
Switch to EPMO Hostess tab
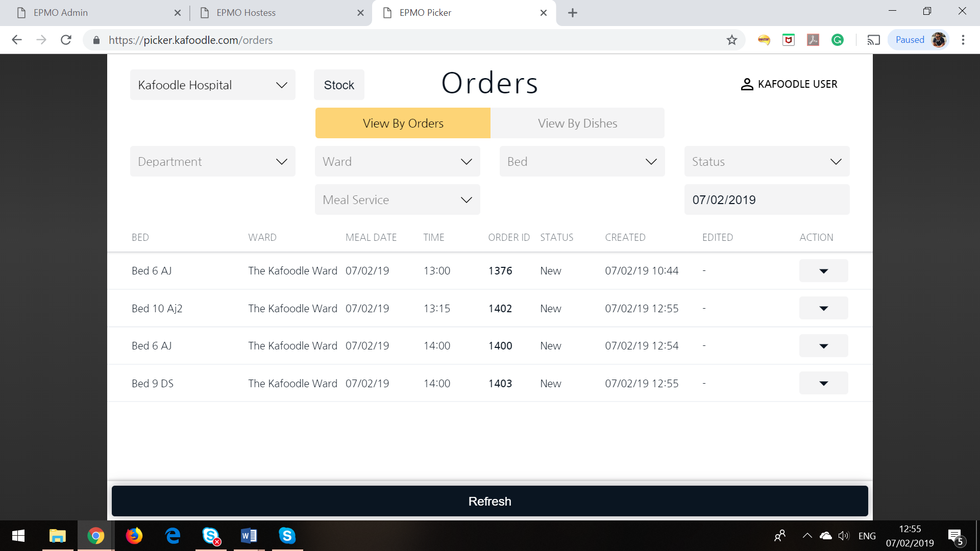(x=281, y=13)
